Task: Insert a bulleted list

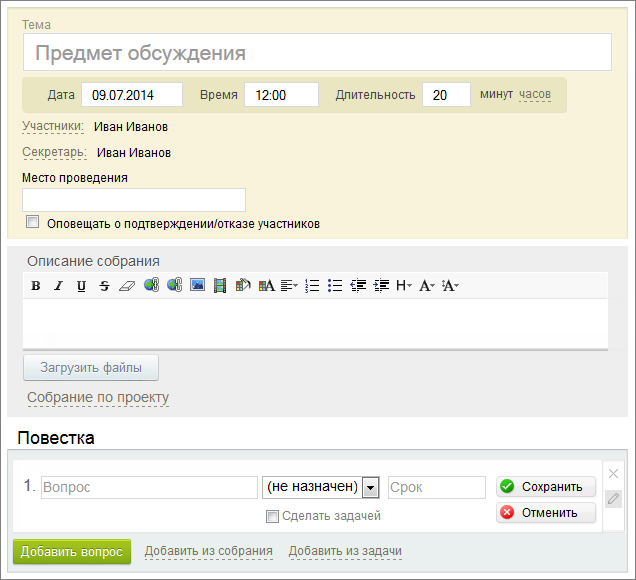Action: 335,286
